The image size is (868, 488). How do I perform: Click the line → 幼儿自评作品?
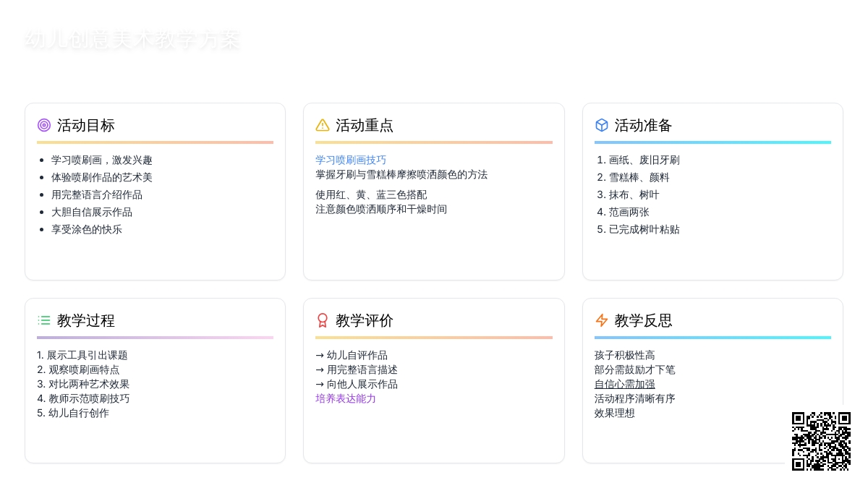[x=352, y=355]
